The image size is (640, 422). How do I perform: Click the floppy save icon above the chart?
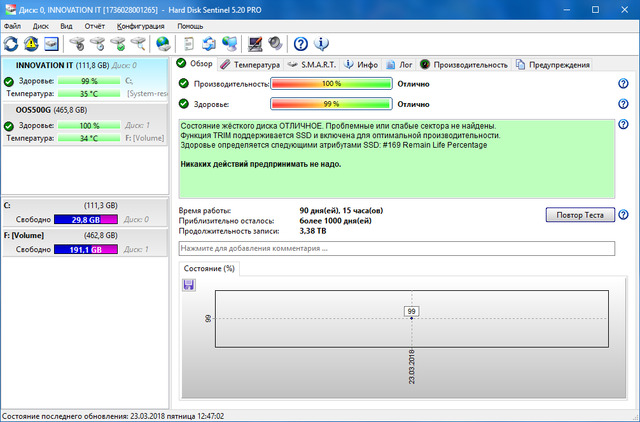click(188, 285)
